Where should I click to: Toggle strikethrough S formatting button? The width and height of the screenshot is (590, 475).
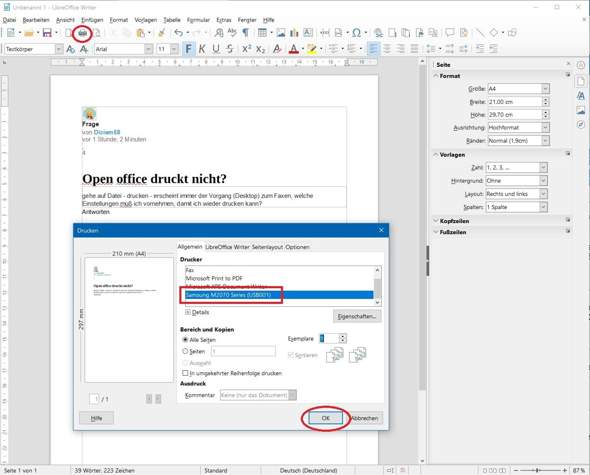click(x=230, y=49)
